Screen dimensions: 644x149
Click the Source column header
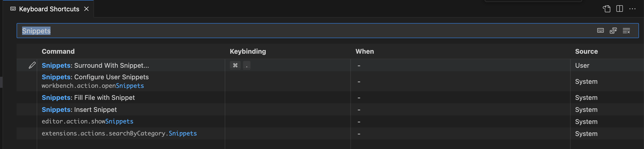tap(586, 51)
